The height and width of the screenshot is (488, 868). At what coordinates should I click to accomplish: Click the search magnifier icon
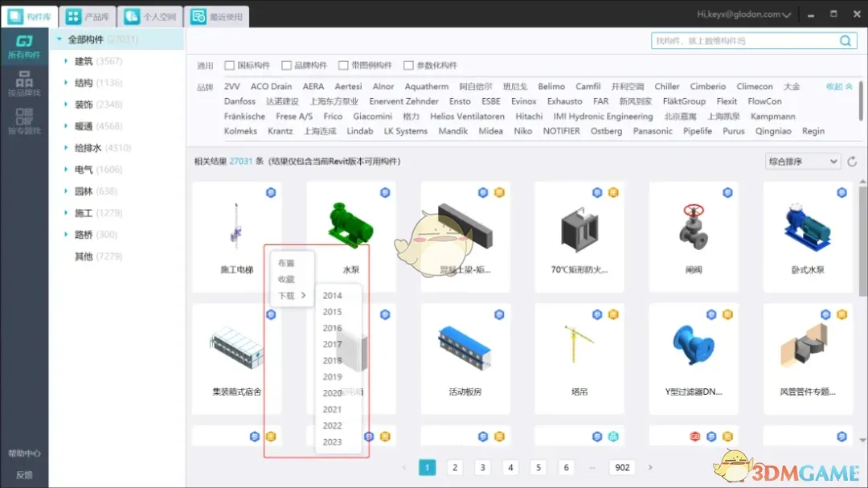(x=845, y=41)
